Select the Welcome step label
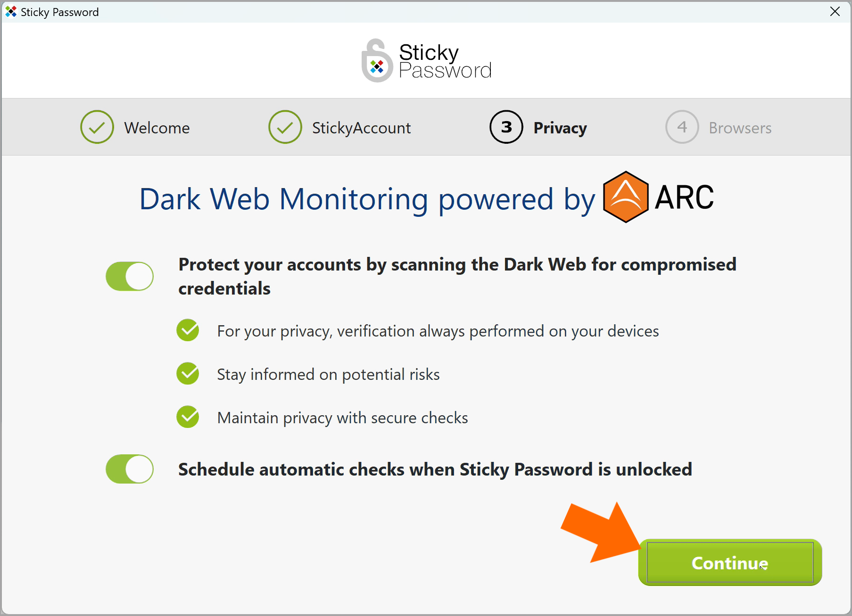Screen dimensions: 852x616 click(x=157, y=128)
